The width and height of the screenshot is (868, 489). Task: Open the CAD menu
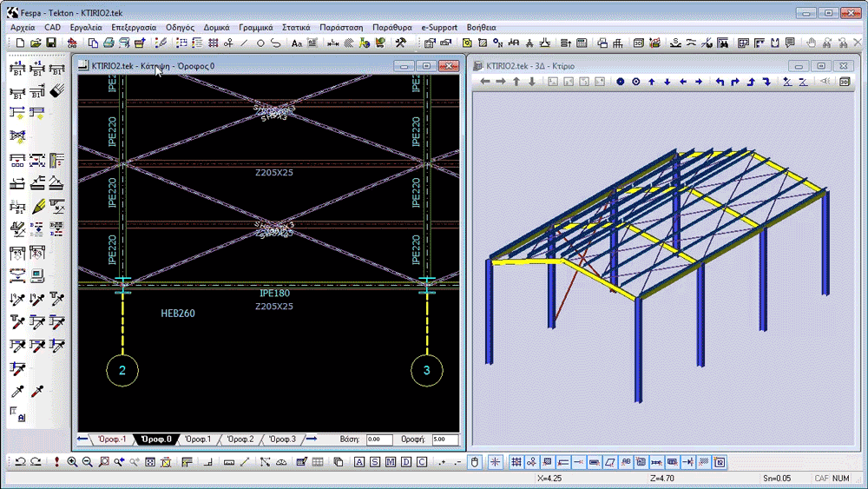point(53,27)
